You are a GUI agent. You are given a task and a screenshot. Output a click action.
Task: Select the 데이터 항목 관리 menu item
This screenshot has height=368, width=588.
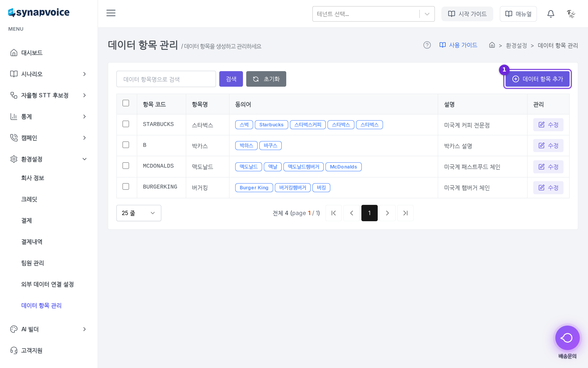pos(41,305)
